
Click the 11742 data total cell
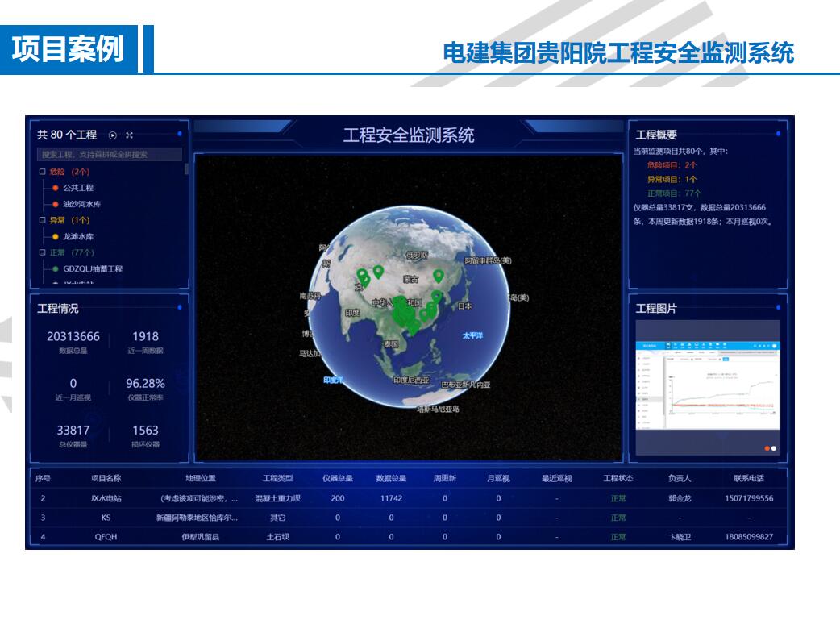tap(391, 498)
